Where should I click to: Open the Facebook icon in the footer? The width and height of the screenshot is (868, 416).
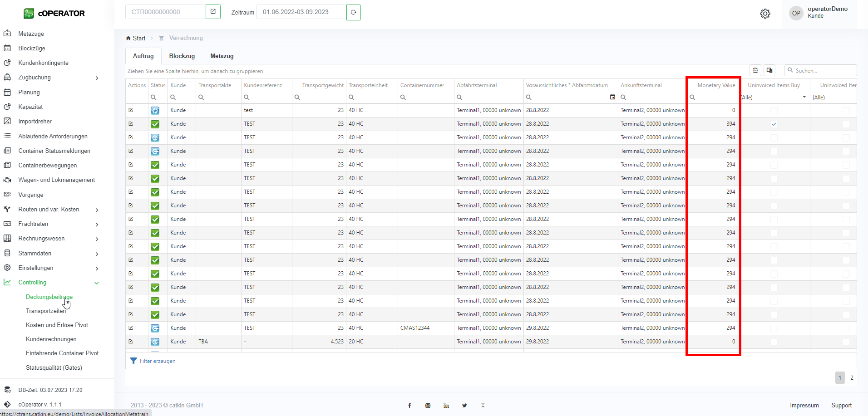click(409, 406)
